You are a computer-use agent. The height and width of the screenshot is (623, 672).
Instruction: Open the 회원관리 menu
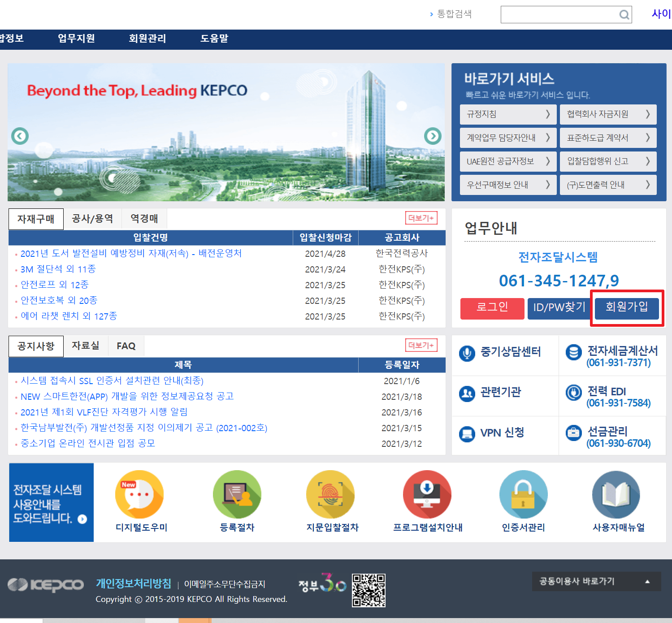point(147,39)
